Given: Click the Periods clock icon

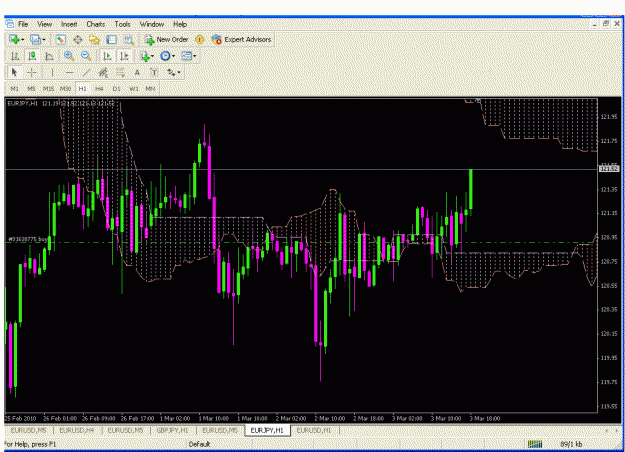Looking at the screenshot, I should [x=165, y=56].
